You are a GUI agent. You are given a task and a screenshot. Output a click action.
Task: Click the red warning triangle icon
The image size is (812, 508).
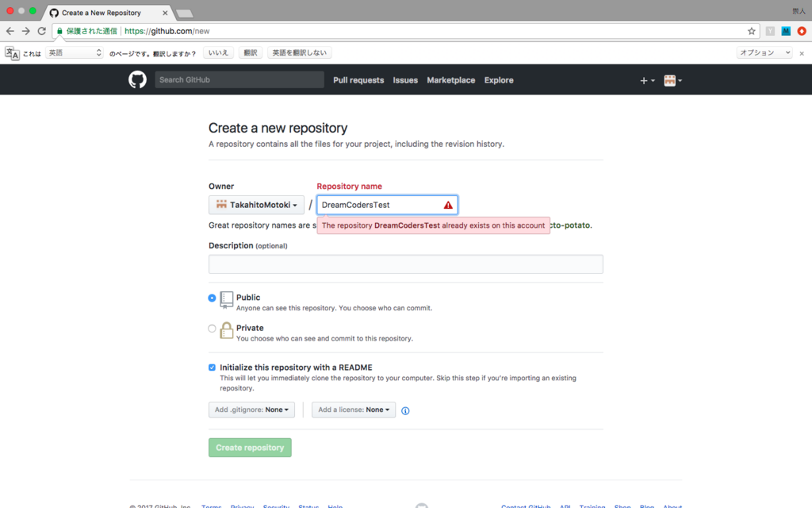(448, 206)
